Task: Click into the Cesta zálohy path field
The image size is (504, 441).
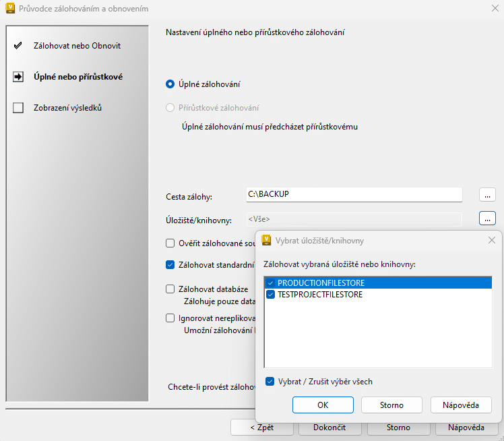Action: point(354,195)
